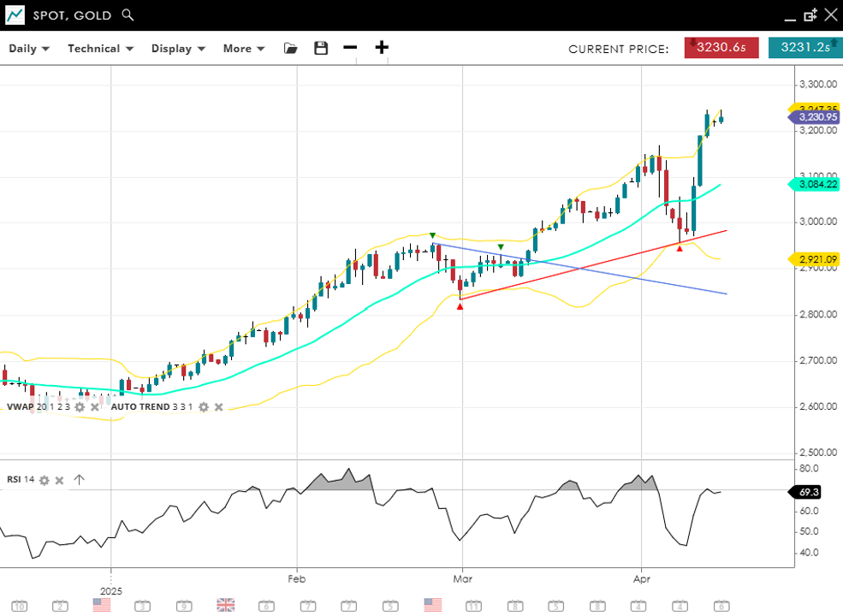Click the UK flag calendar event
843x616 pixels.
tap(226, 605)
